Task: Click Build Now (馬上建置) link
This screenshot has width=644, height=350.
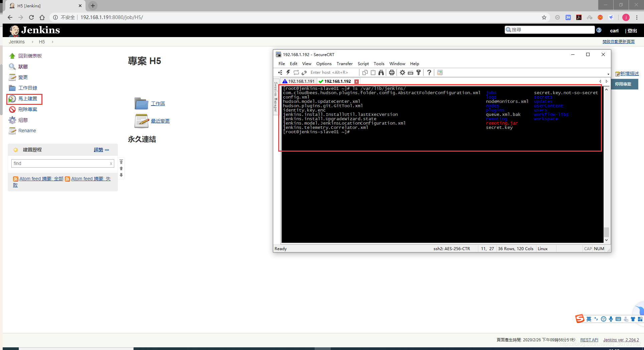Action: coord(28,99)
